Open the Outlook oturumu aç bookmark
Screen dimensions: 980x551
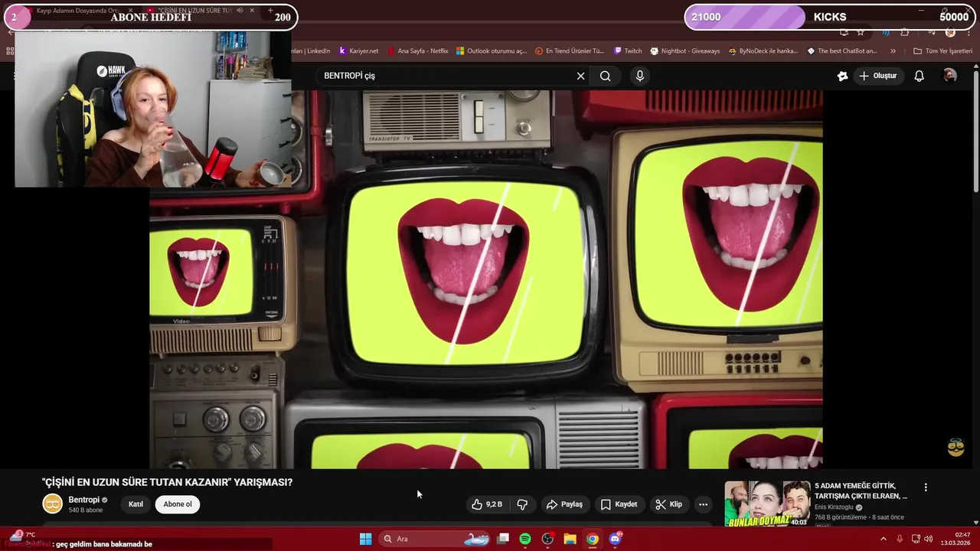[492, 51]
